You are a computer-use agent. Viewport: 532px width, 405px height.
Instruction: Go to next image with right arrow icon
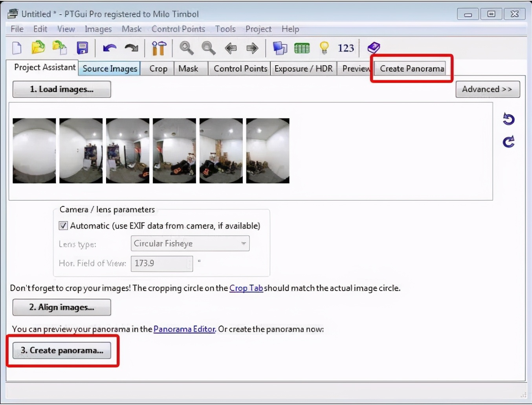click(252, 48)
